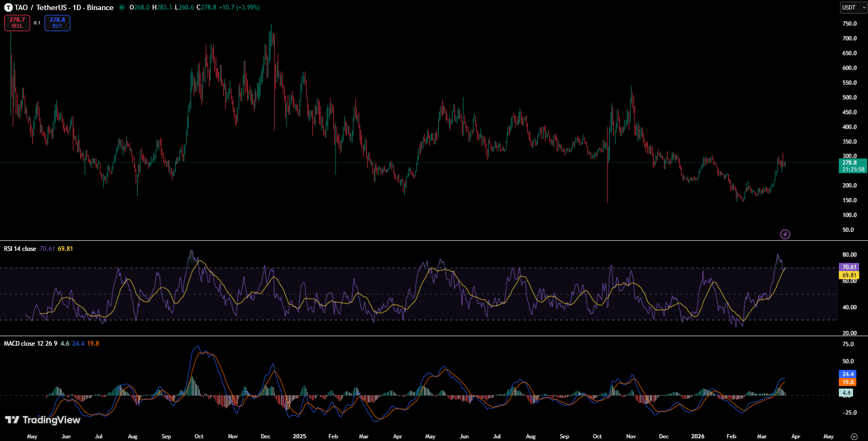Click the green 278.8 price countdown label
The width and height of the screenshot is (868, 441).
click(x=853, y=166)
